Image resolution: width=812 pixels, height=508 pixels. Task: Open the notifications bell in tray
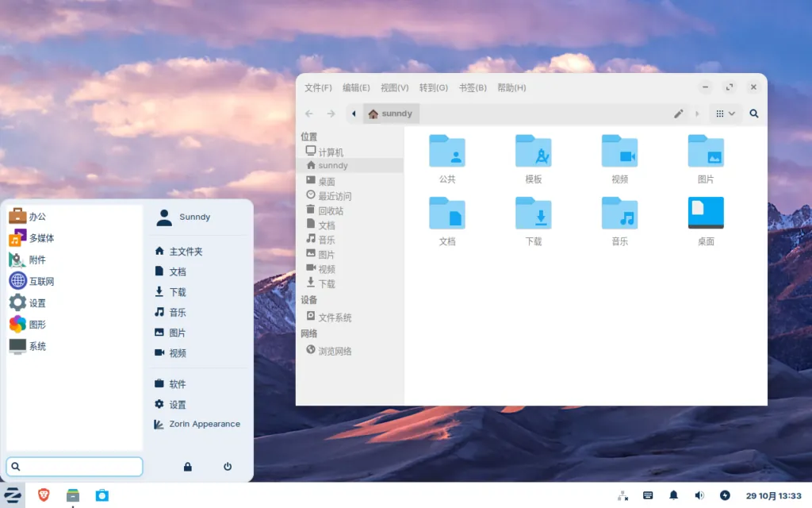tap(673, 495)
